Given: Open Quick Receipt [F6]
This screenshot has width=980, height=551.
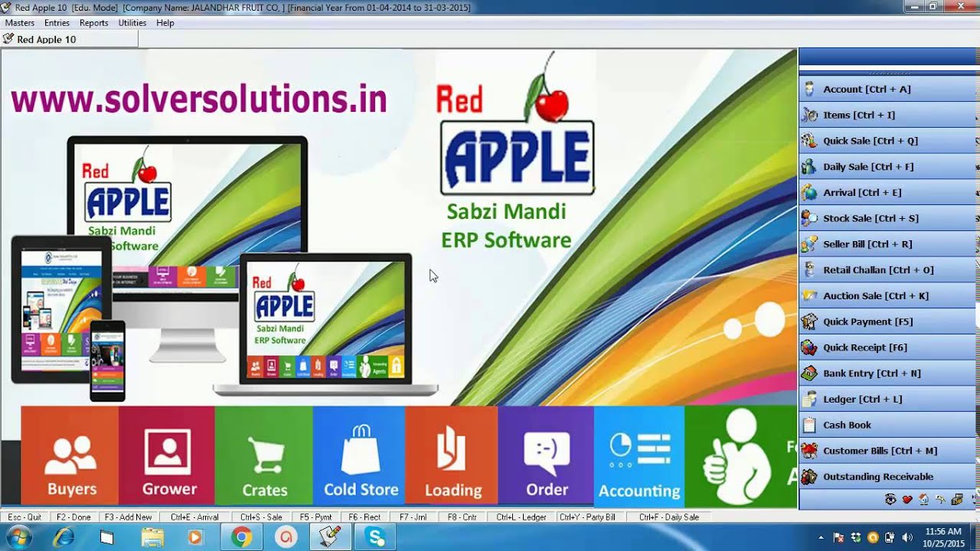Looking at the screenshot, I should click(888, 347).
